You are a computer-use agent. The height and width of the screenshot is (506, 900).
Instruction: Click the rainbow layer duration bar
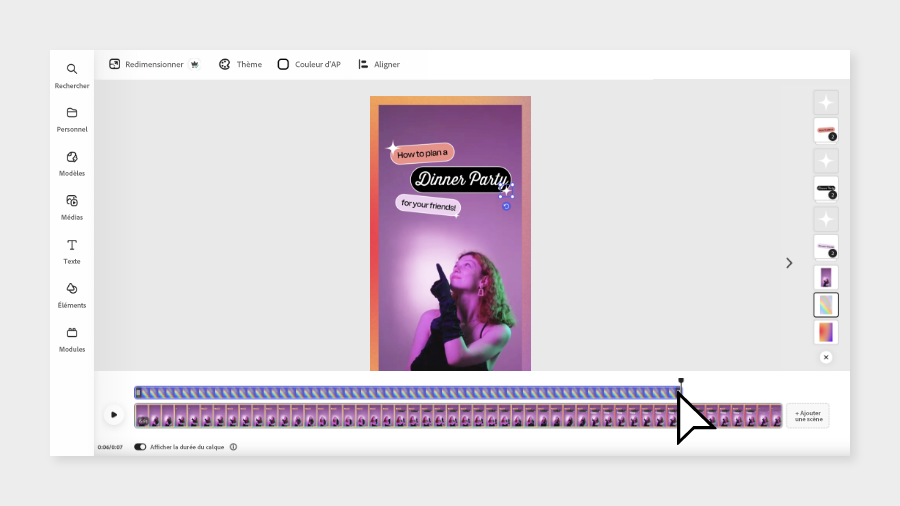(x=408, y=393)
